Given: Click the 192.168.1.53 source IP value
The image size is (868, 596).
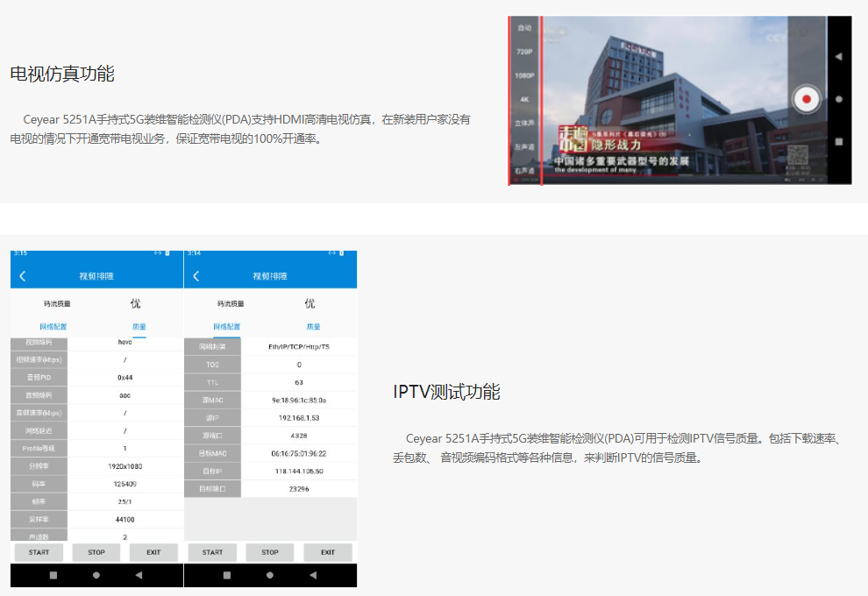Looking at the screenshot, I should tap(300, 417).
